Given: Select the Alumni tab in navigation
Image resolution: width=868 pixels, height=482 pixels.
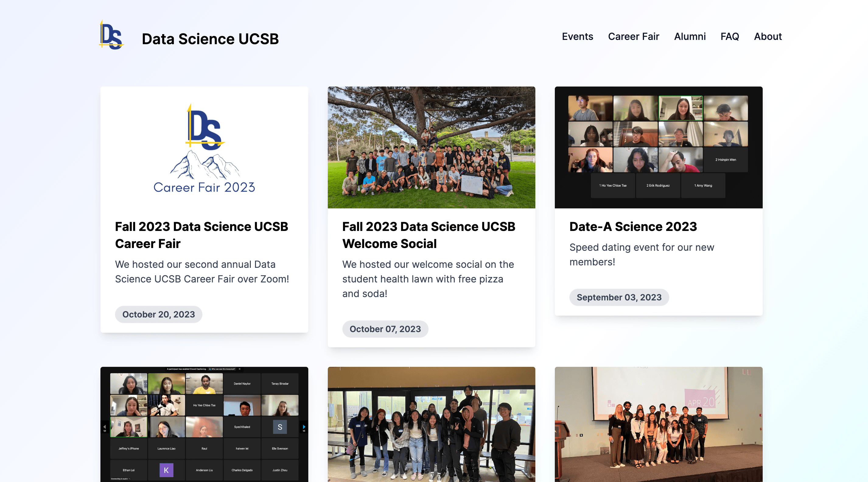Looking at the screenshot, I should pyautogui.click(x=690, y=36).
